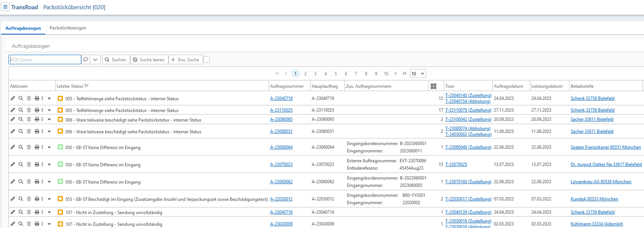
Task: Click edit pencil for order A-23040718
Action: pos(13,98)
